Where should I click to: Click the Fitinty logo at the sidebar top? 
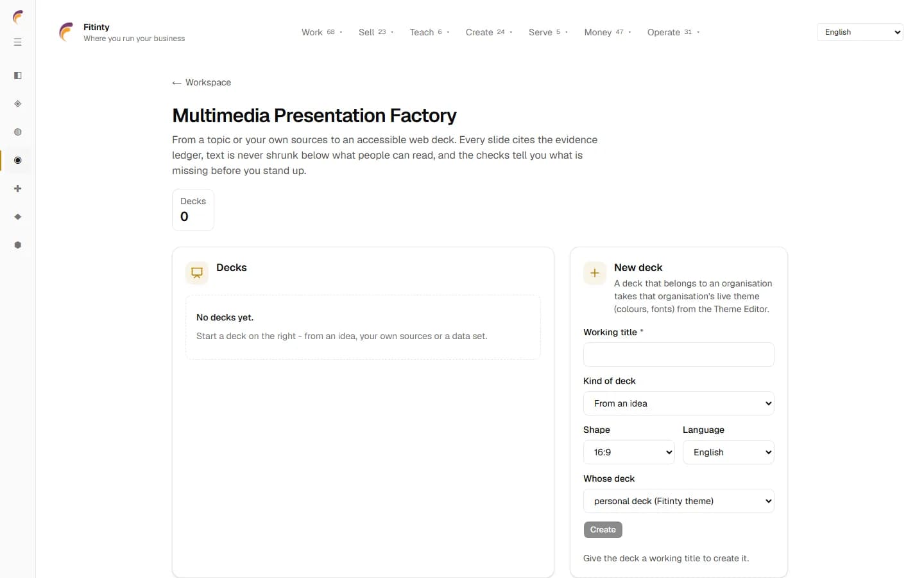click(x=18, y=17)
